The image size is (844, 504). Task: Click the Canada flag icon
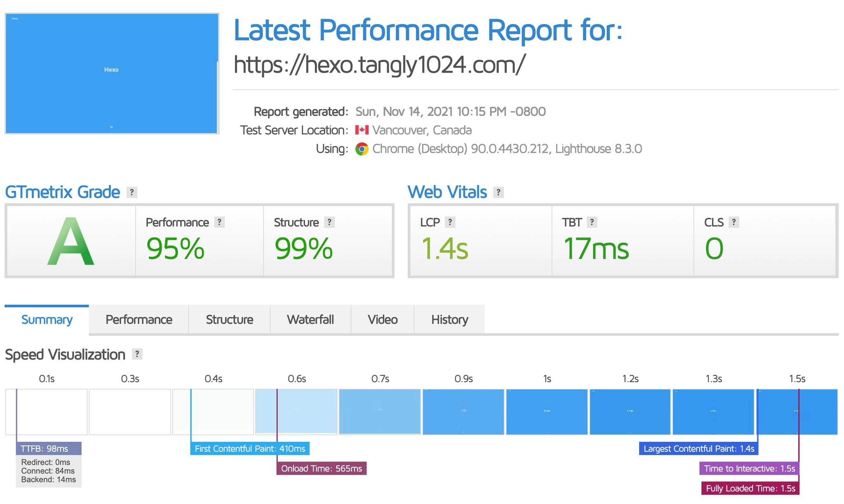362,130
